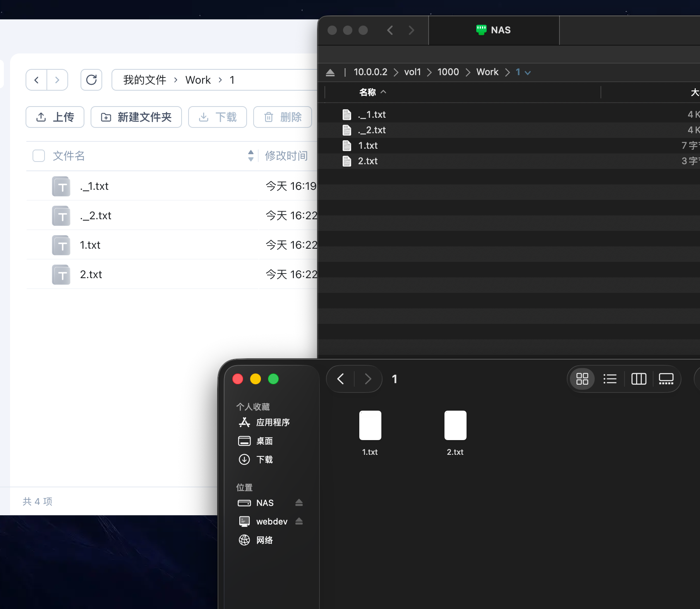Eject the NAS volume in sidebar

click(x=299, y=503)
